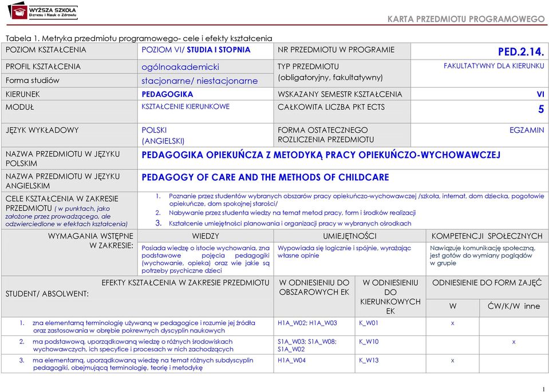Click the table caption starting 'Tabela 1. Metryka przedmiotu'
This screenshot has width=549, height=392.
click(x=139, y=38)
